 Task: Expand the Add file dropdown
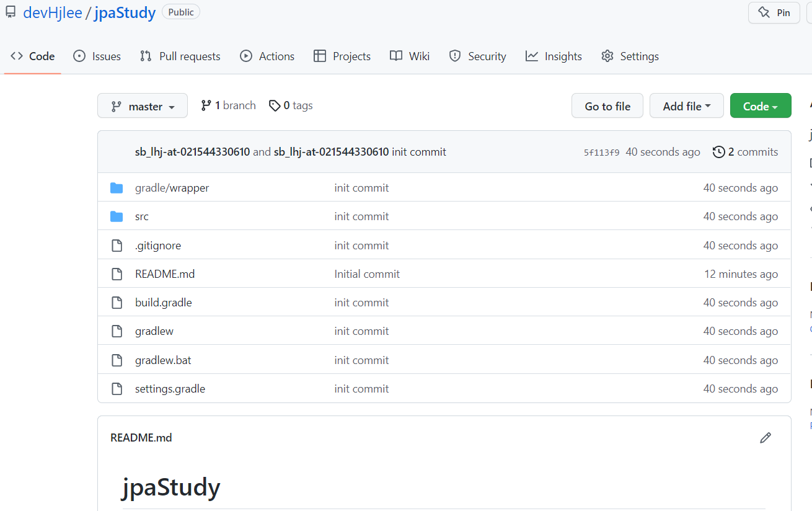[x=686, y=106]
